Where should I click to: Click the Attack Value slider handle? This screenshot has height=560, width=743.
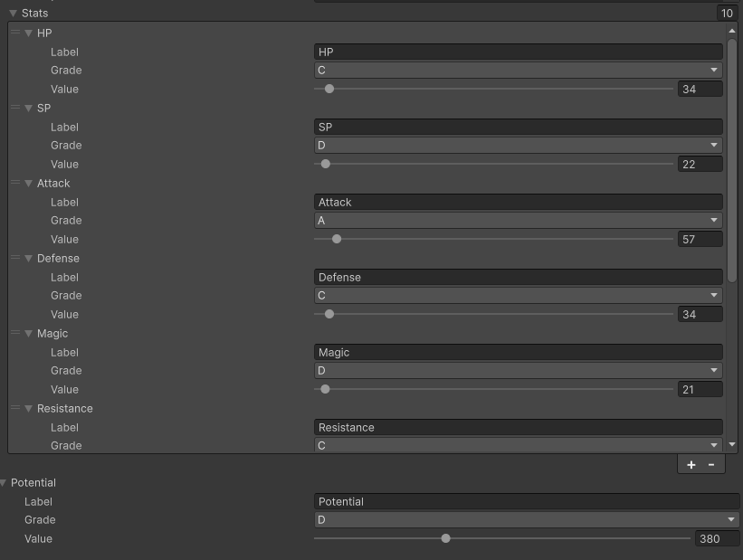click(337, 240)
